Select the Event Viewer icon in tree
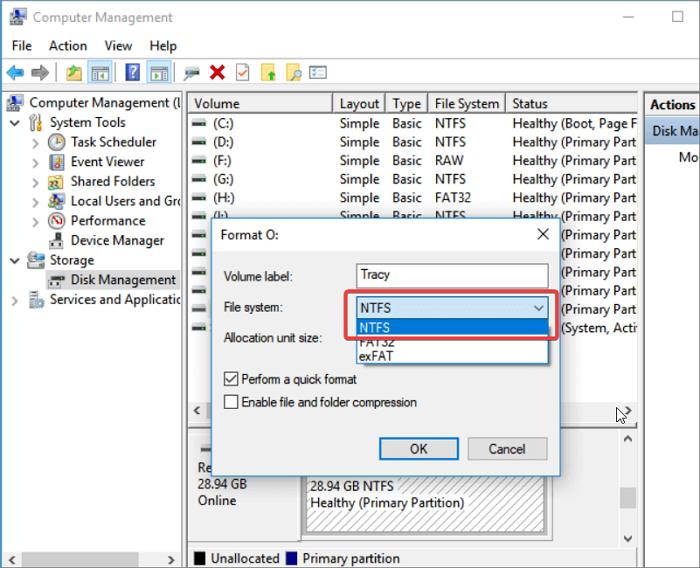Screen dimensions: 700x568 [x=57, y=162]
